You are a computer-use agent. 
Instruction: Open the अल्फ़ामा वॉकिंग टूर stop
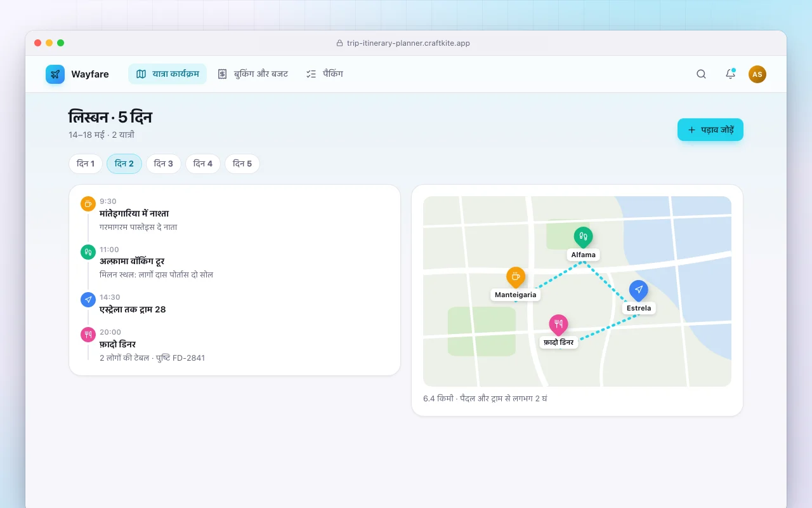coord(132,262)
